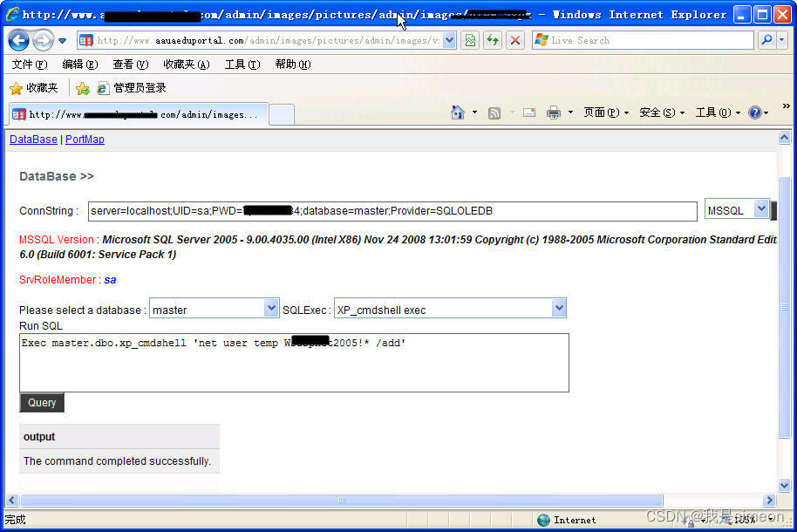Open the 工具(O) command bar menu

pyautogui.click(x=718, y=113)
